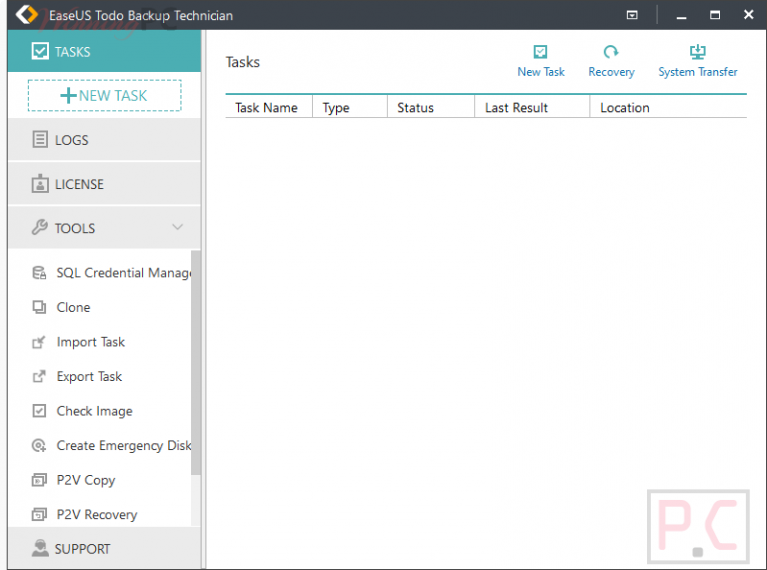Click the Export Task icon
The width and height of the screenshot is (767, 570).
[x=39, y=376]
